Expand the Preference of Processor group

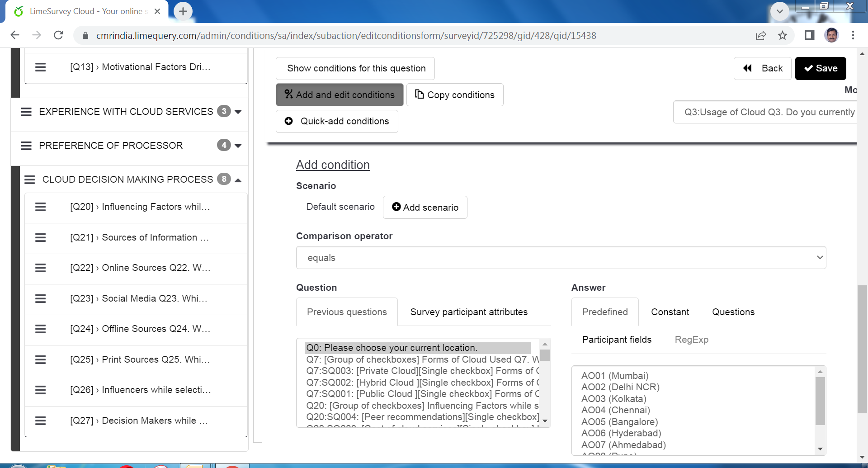point(238,146)
